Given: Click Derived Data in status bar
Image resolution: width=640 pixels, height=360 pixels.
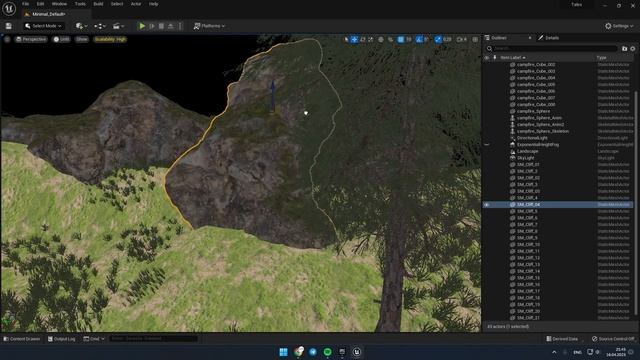Looking at the screenshot, I should pyautogui.click(x=562, y=339).
